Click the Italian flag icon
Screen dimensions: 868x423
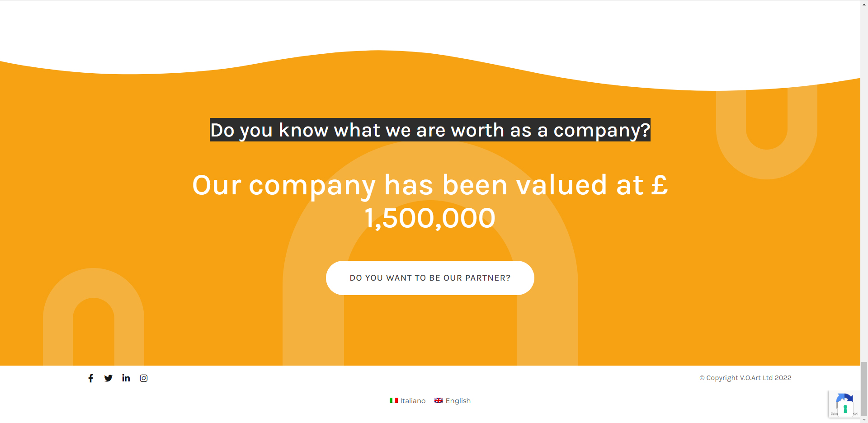[x=394, y=400]
